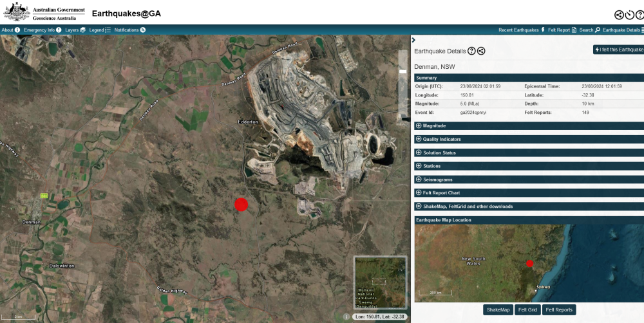644x323 pixels.
Task: Click the overview minimap thumbnail
Action: (380, 283)
